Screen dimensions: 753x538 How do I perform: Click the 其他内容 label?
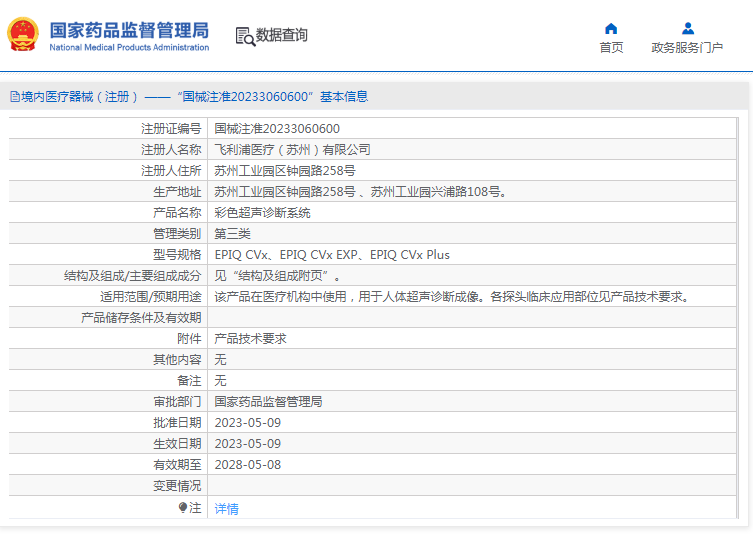[177, 360]
